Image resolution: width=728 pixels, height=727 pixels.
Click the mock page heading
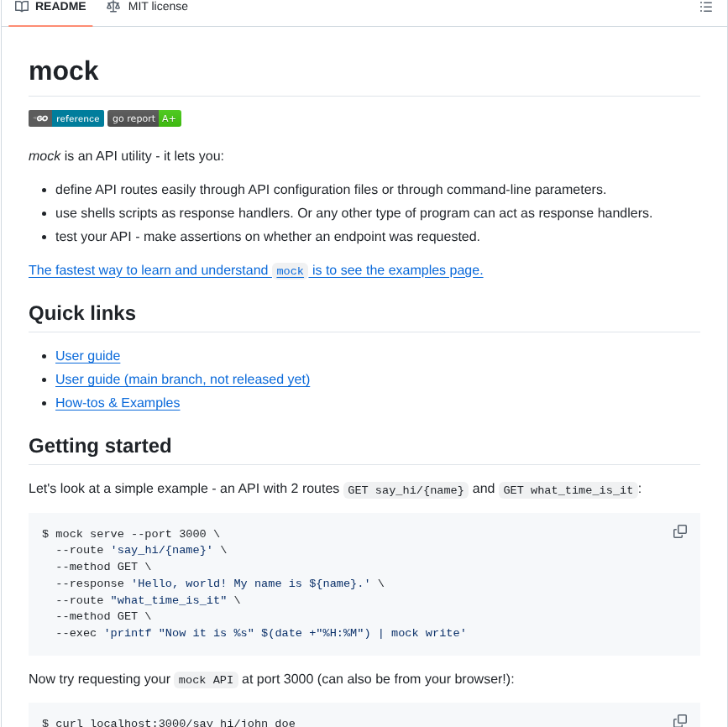click(64, 71)
